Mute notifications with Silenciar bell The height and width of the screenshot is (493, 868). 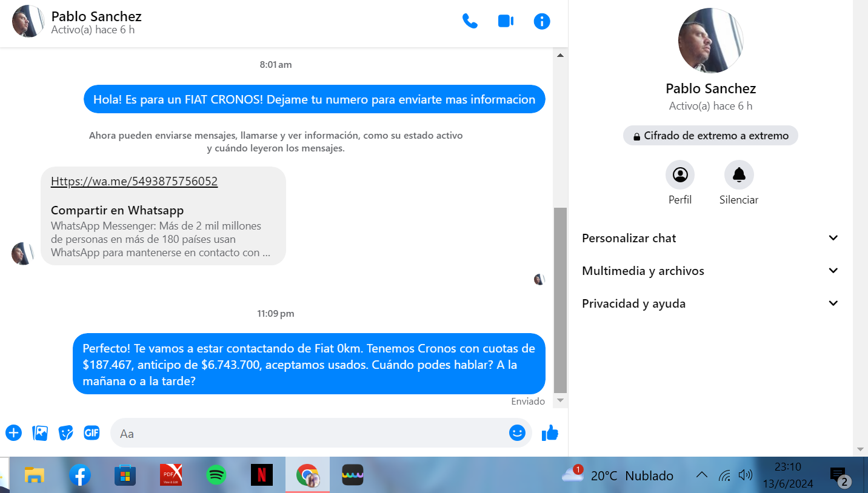739,176
